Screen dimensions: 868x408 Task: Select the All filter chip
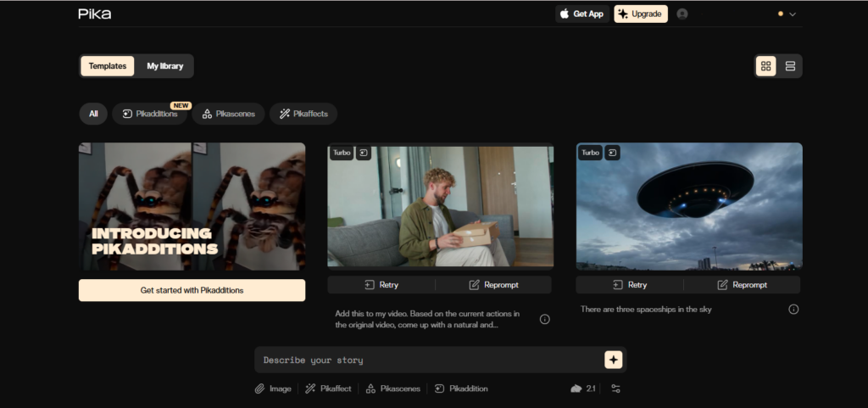[93, 114]
